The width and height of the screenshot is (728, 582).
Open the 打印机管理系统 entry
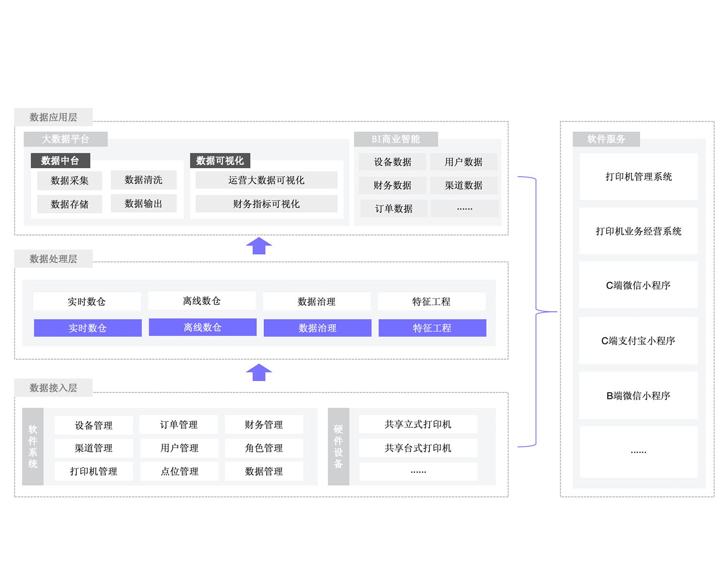coord(638,177)
